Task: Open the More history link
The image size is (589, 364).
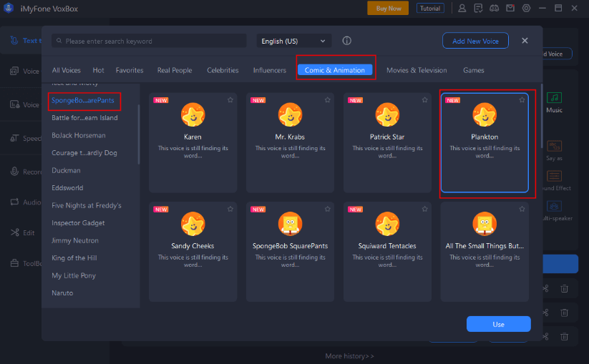Action: pos(349,356)
